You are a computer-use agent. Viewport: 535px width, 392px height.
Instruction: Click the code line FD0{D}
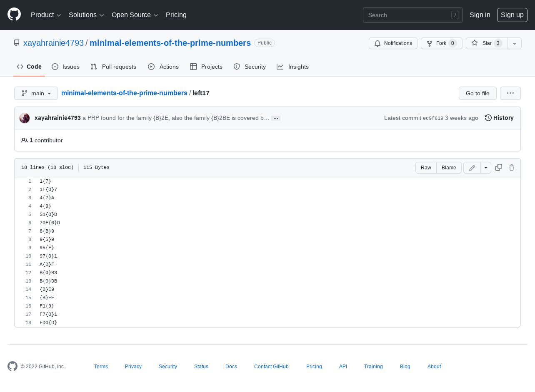tap(48, 323)
